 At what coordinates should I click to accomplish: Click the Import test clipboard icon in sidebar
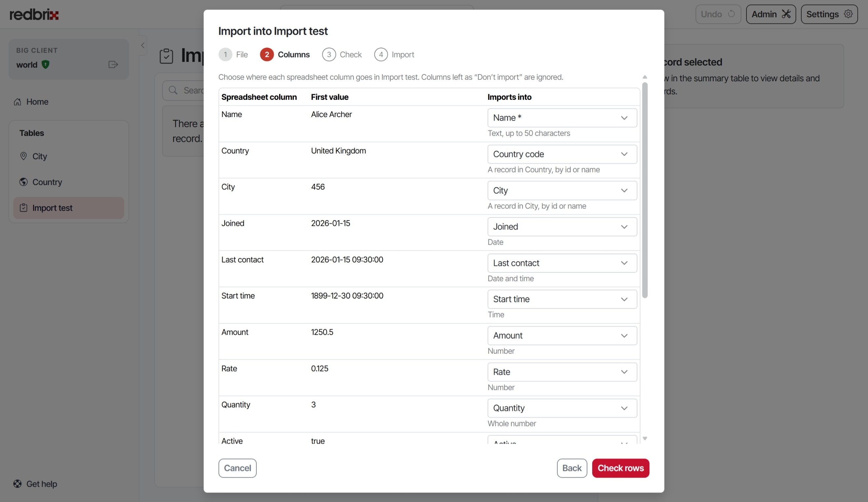[x=23, y=208]
